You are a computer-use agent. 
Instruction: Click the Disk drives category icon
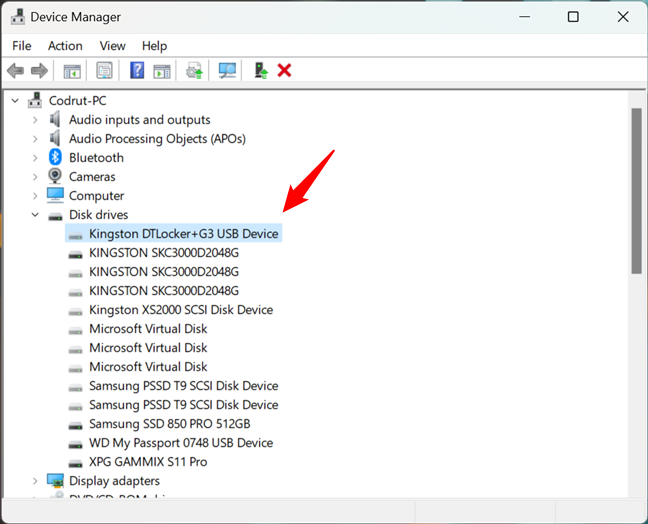pyautogui.click(x=55, y=216)
